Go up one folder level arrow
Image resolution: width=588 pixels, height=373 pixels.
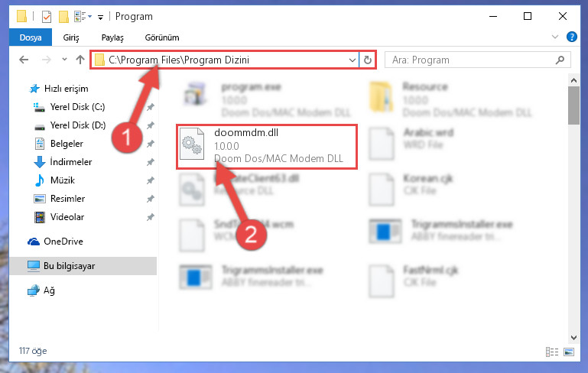(80, 60)
